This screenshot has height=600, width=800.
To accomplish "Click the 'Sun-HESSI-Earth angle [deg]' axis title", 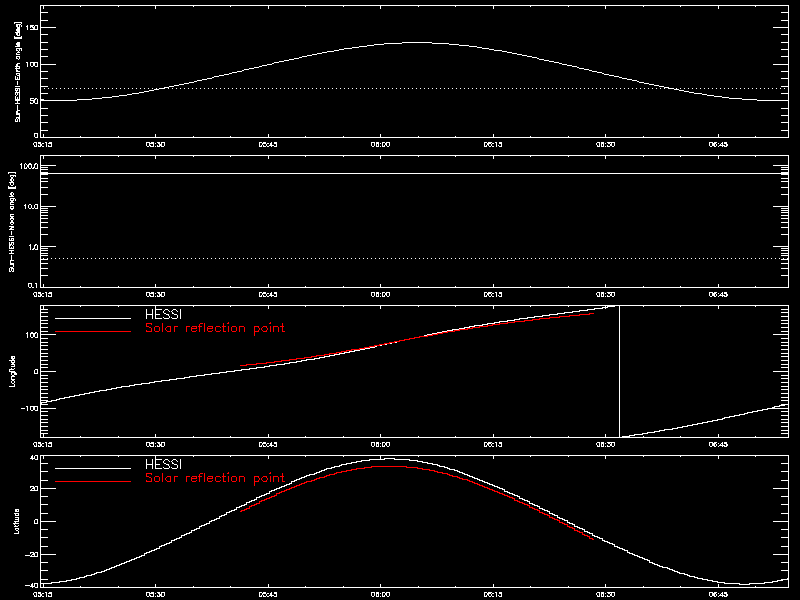I will click(18, 72).
